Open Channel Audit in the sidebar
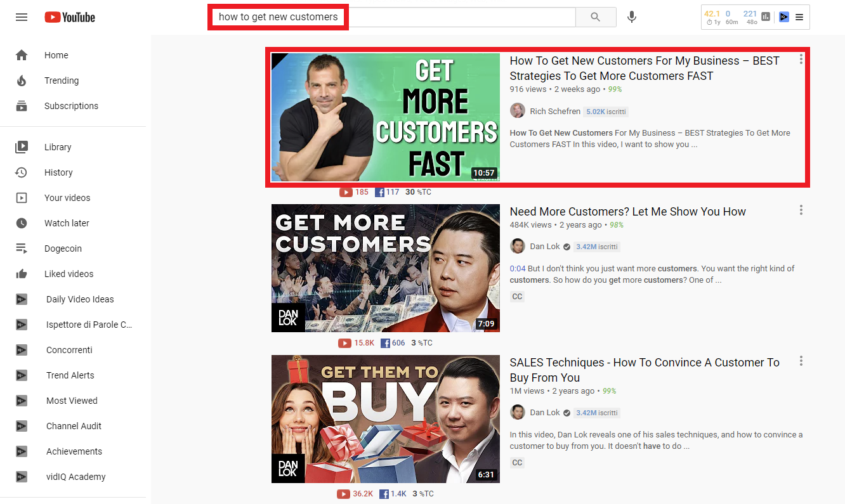 pyautogui.click(x=74, y=426)
